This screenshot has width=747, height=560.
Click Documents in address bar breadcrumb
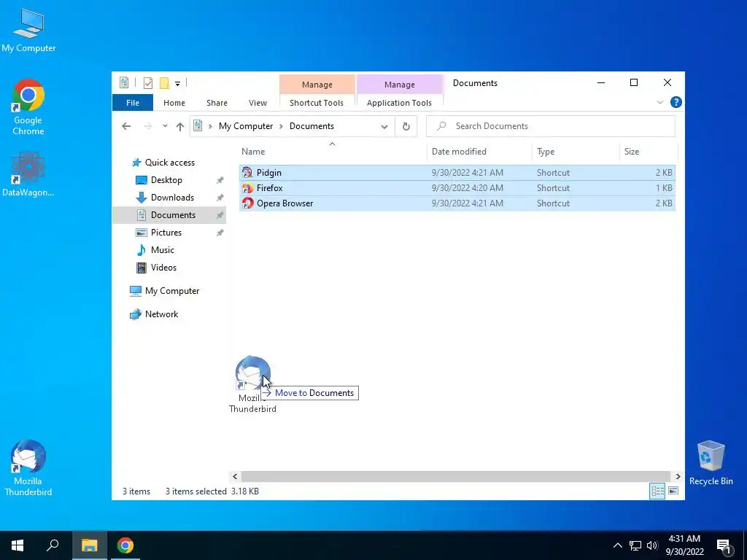tap(311, 126)
